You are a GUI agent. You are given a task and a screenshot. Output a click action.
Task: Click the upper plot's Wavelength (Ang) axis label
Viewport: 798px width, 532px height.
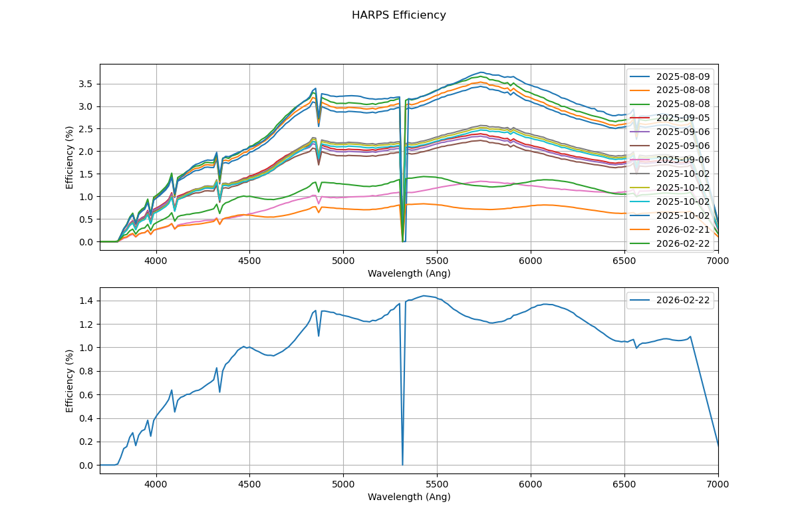coord(409,273)
